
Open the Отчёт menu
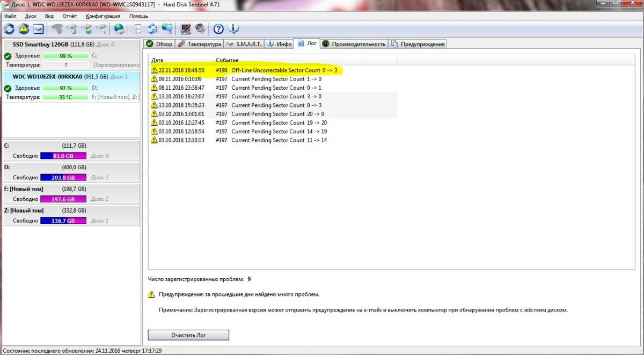tap(70, 16)
